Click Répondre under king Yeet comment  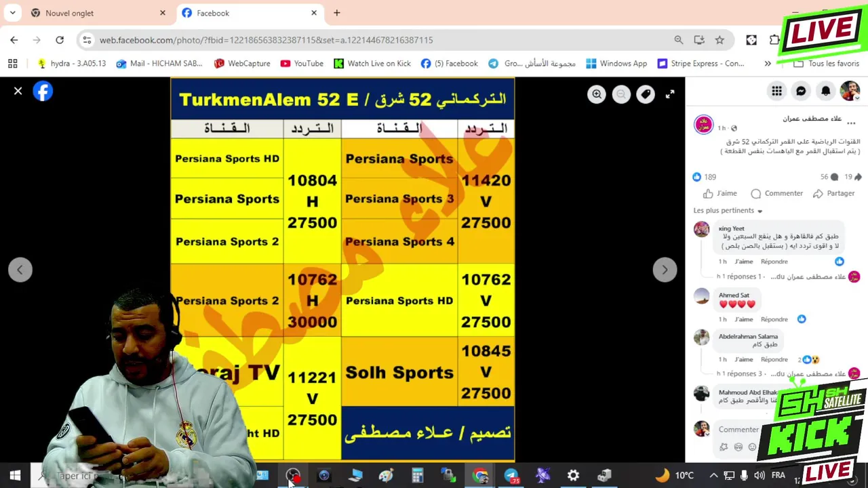pyautogui.click(x=774, y=262)
